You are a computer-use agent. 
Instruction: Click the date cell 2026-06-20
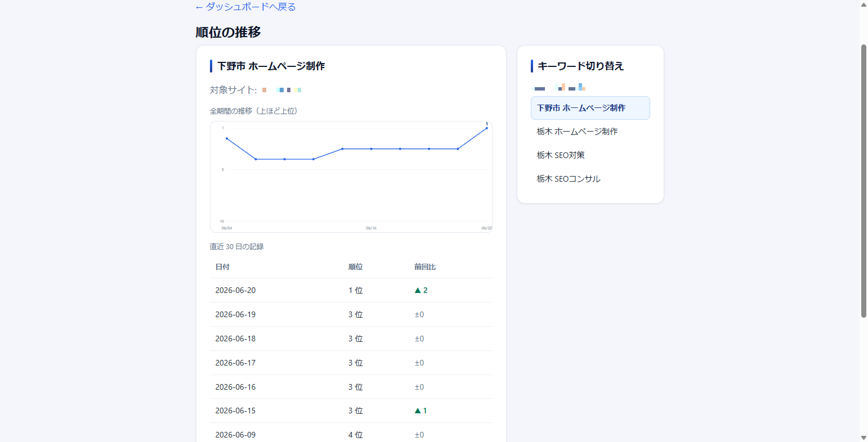click(x=235, y=291)
